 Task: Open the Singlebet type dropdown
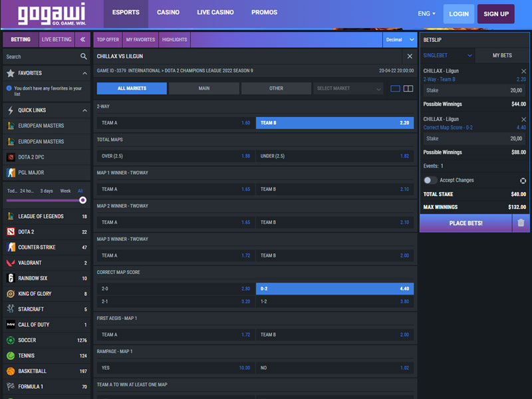(x=447, y=55)
